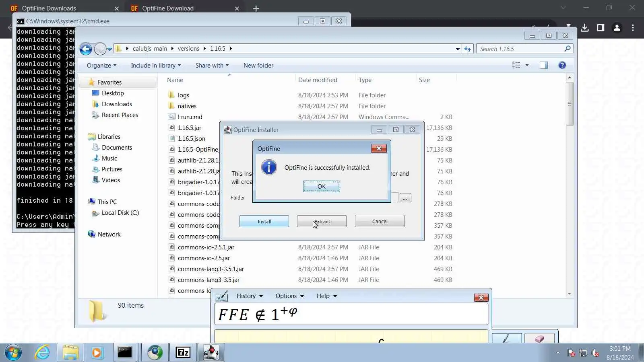This screenshot has height=362, width=644.
Task: Open a new browser tab
Action: pyautogui.click(x=256, y=8)
